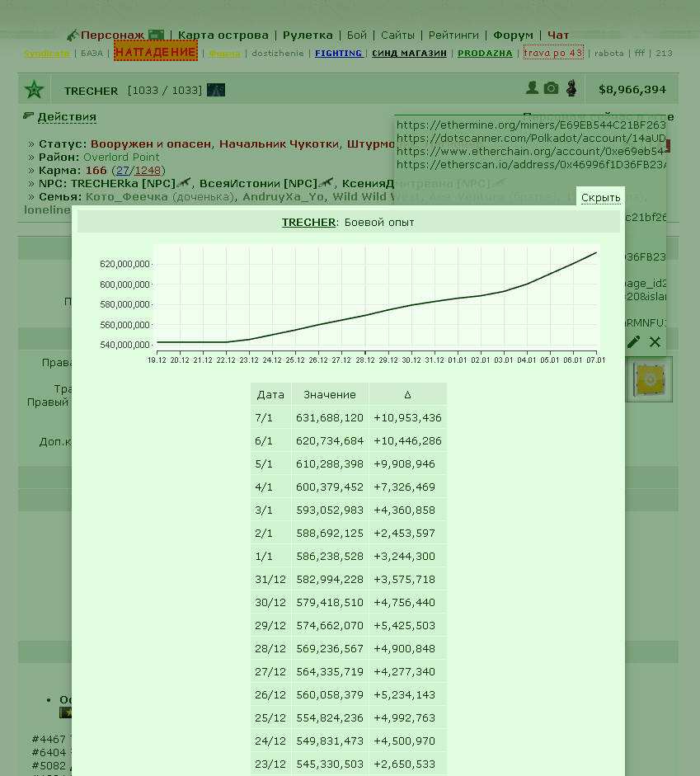
Task: Click the delta +2,650,533 in 23/12 row
Action: point(404,764)
